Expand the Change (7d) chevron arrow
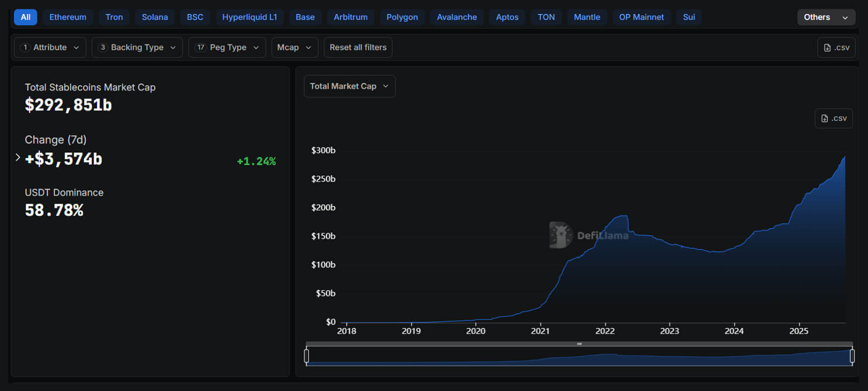Viewport: 868px width, 391px height. click(x=18, y=158)
